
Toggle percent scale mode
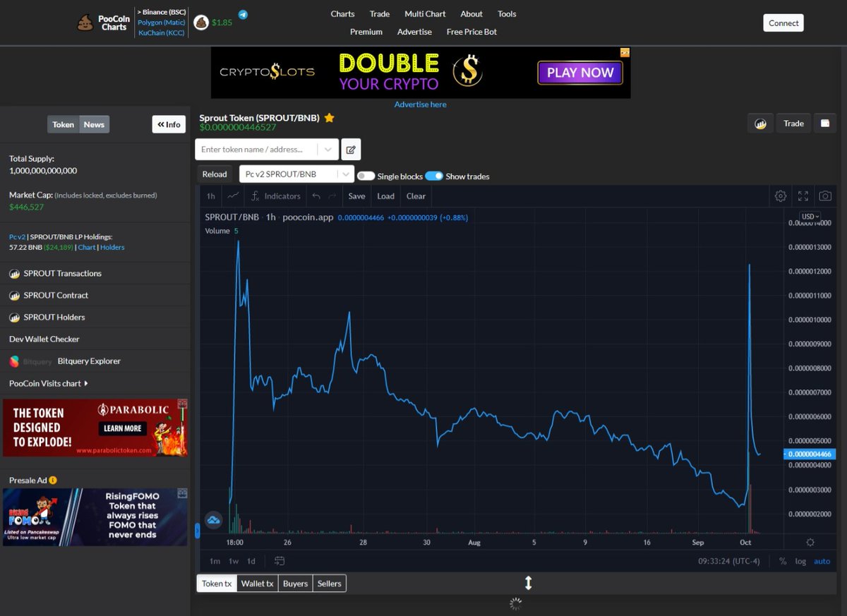click(783, 561)
